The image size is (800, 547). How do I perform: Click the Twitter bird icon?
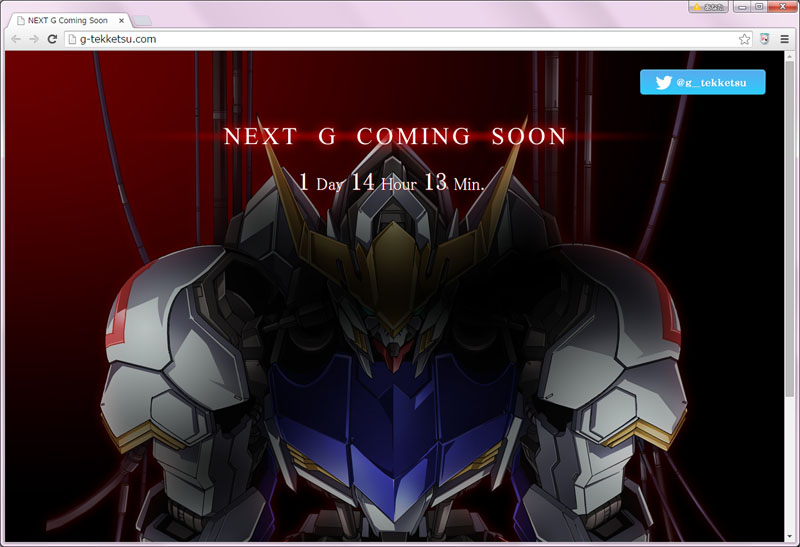(x=664, y=82)
